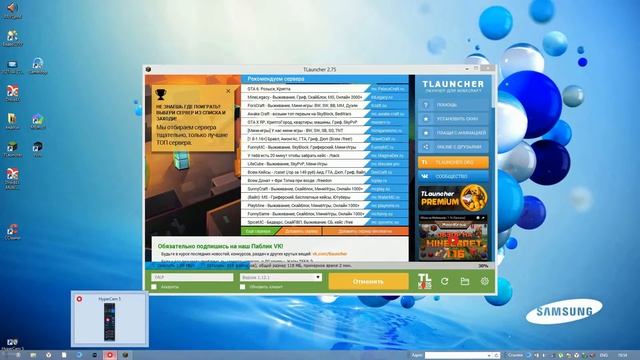
Task: Click the trophy icon in the yellow tip box
Action: click(160, 94)
